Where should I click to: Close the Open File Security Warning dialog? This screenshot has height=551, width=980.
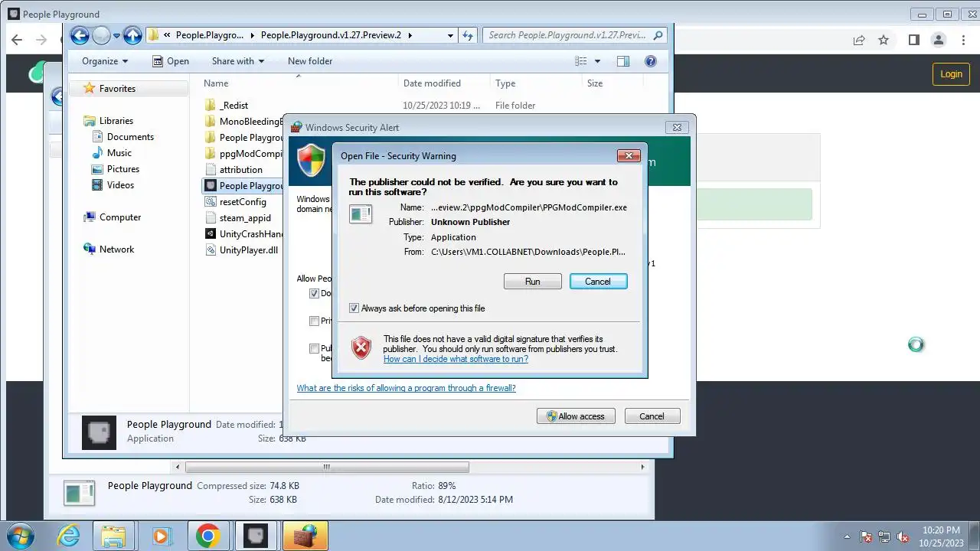pyautogui.click(x=629, y=155)
